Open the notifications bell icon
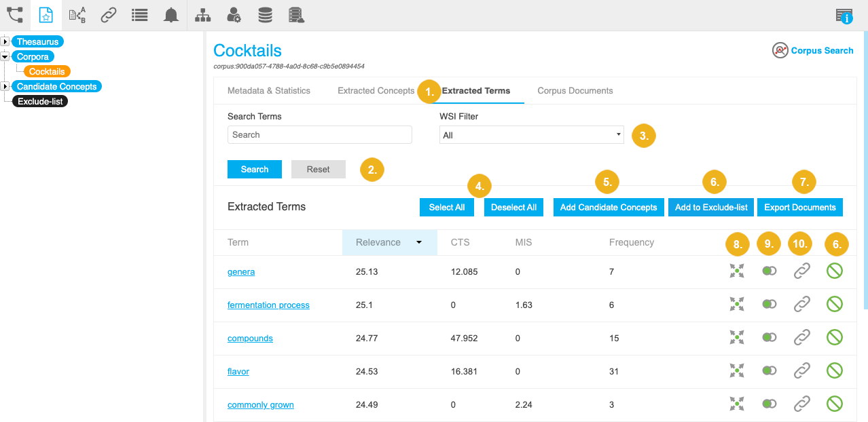Screen dimensions: 868x422 pos(171,15)
